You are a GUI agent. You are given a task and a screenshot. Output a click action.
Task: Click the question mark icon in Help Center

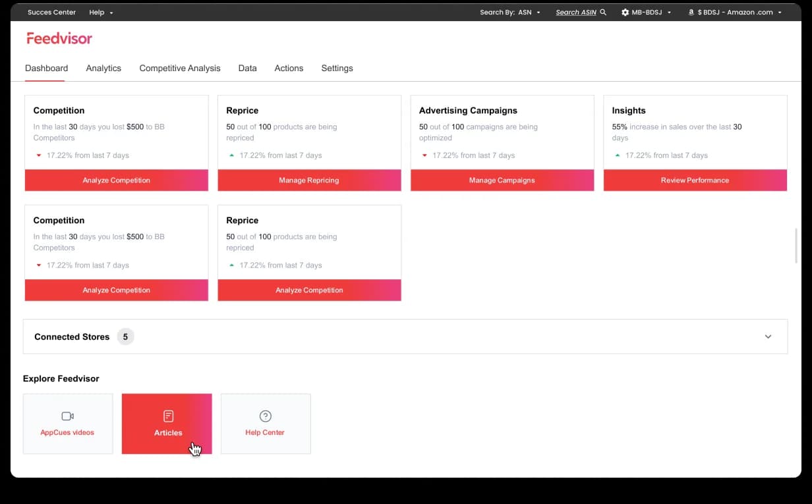pos(265,416)
